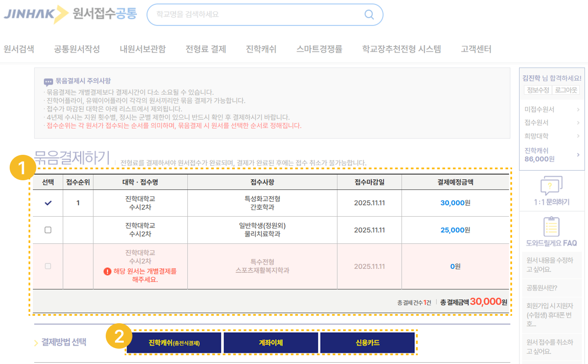
Task: Click the red warning icon beside 해당 원서는 개별결제를
Action: tap(108, 271)
